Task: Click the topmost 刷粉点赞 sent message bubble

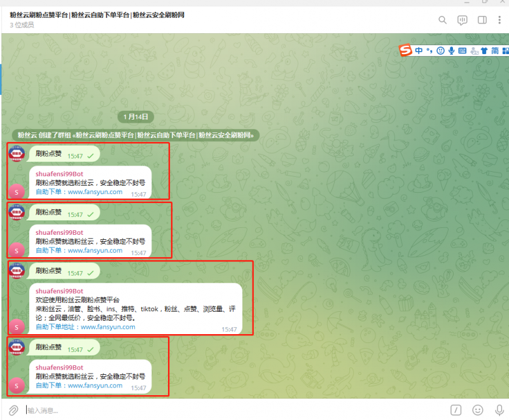Action: pyautogui.click(x=64, y=154)
